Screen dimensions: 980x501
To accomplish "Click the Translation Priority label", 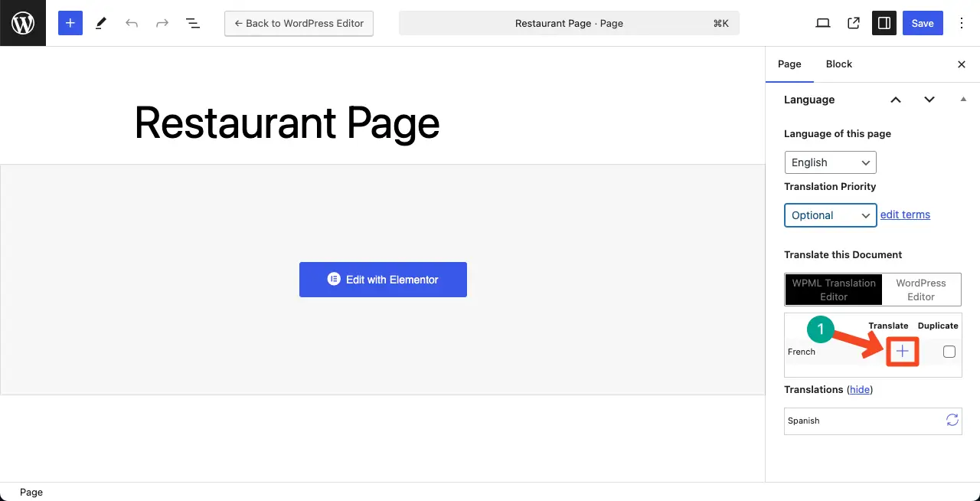I will [x=830, y=186].
